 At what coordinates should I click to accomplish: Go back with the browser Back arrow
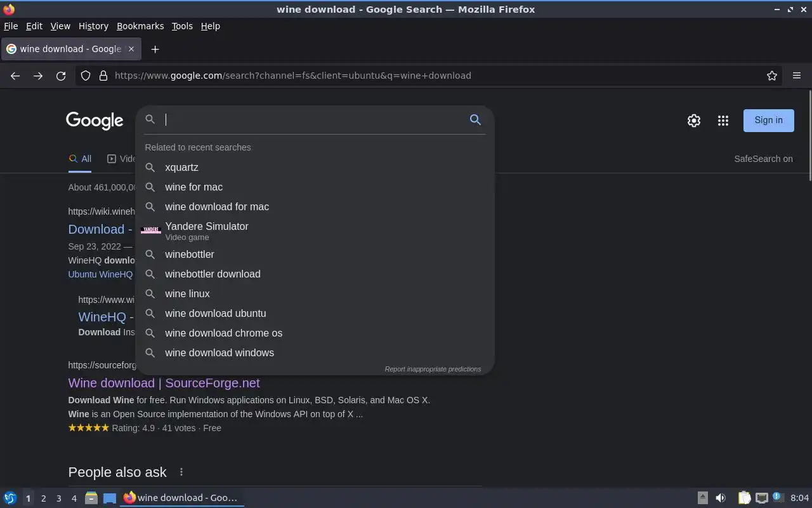coord(15,76)
